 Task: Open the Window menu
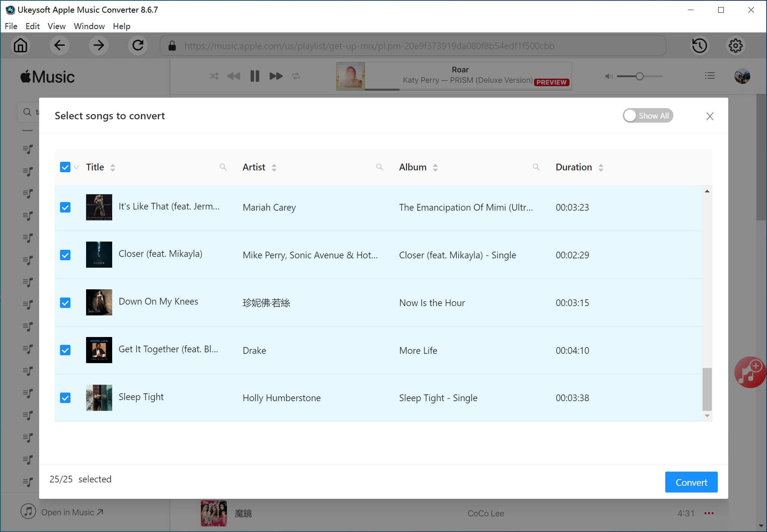pos(89,26)
